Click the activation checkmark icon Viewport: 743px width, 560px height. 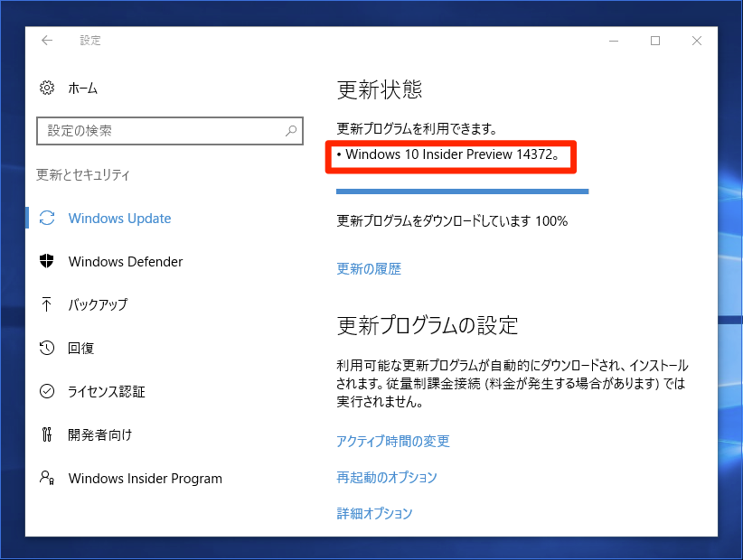click(46, 391)
